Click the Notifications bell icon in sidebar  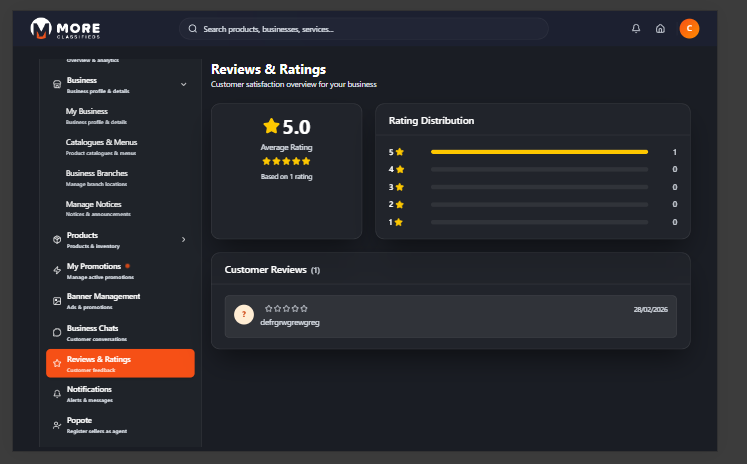tap(57, 394)
